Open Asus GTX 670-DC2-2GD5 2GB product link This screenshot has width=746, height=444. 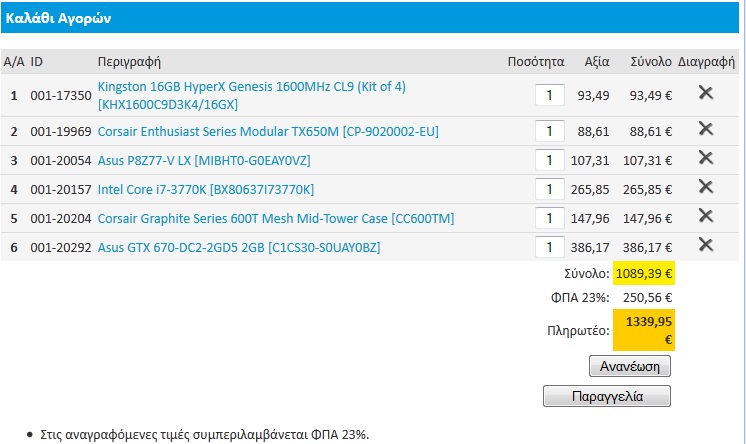click(x=239, y=247)
